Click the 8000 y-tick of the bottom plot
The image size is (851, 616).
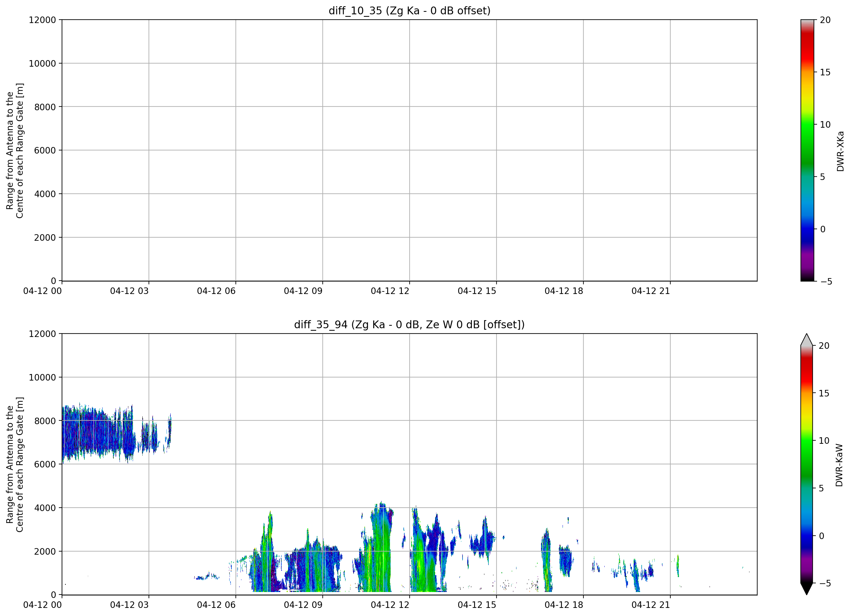(45, 421)
